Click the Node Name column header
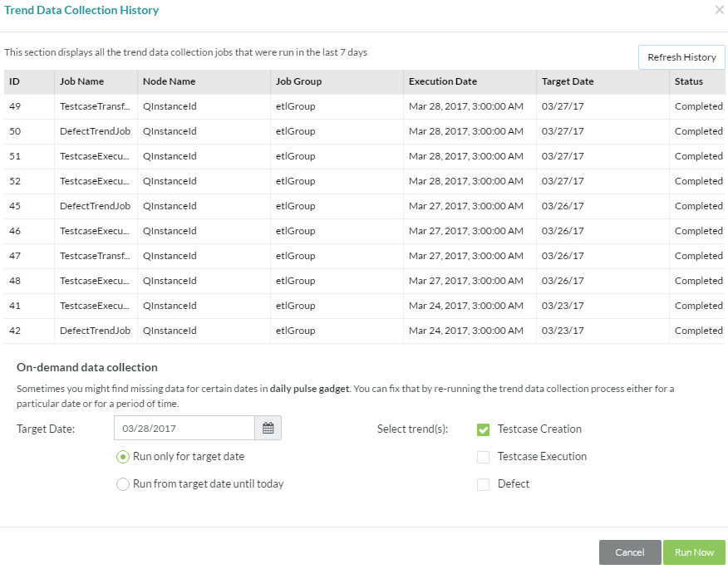The image size is (728, 569). [169, 81]
